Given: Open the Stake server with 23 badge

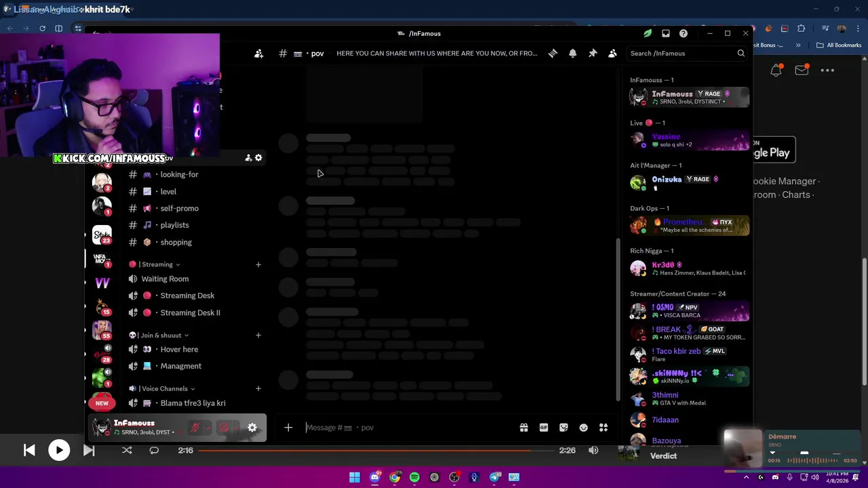Looking at the screenshot, I should point(102,235).
